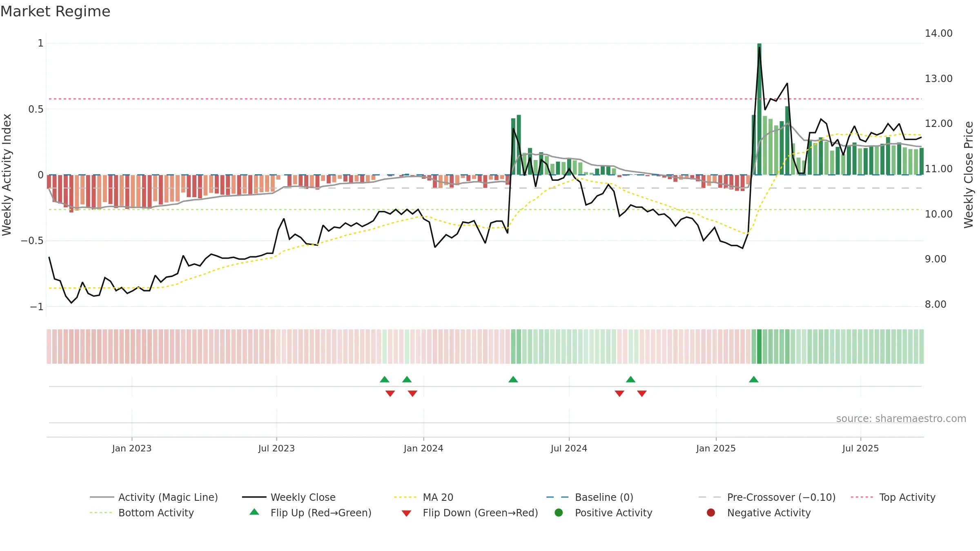
Task: Click the Jan 2023 x-axis label
Action: click(x=132, y=448)
